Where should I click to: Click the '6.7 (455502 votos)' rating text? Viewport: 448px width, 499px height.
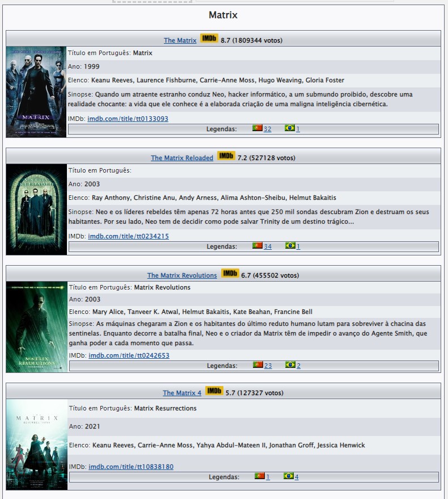coord(270,275)
